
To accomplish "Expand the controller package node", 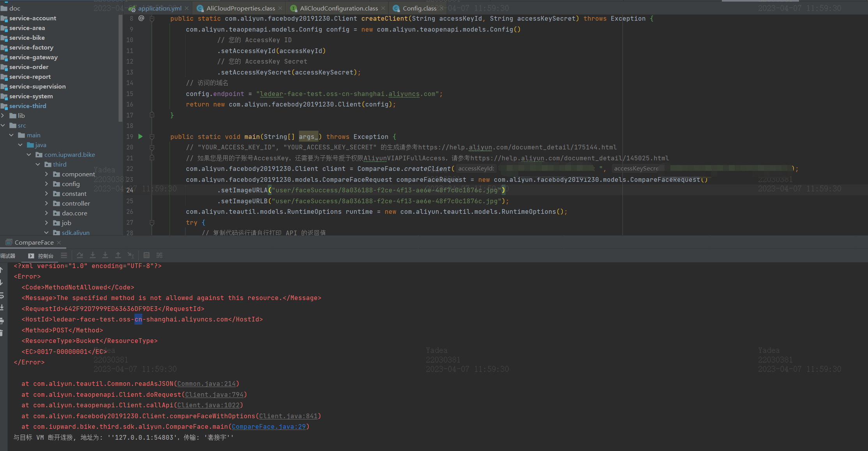I will coord(47,203).
